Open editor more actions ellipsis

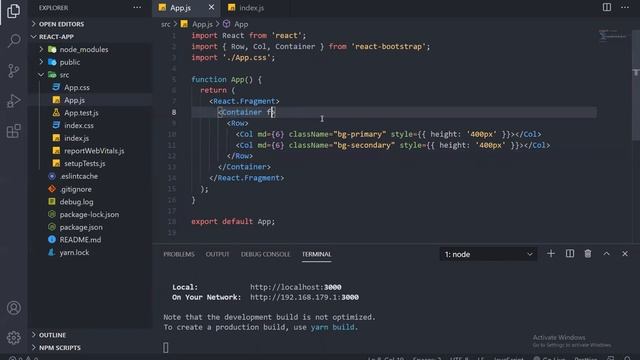tap(625, 7)
